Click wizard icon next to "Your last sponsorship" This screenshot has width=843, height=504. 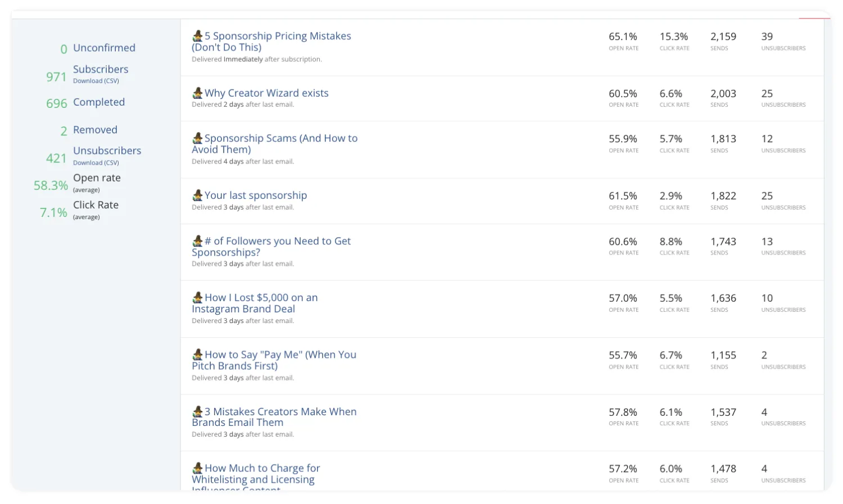[x=197, y=195]
